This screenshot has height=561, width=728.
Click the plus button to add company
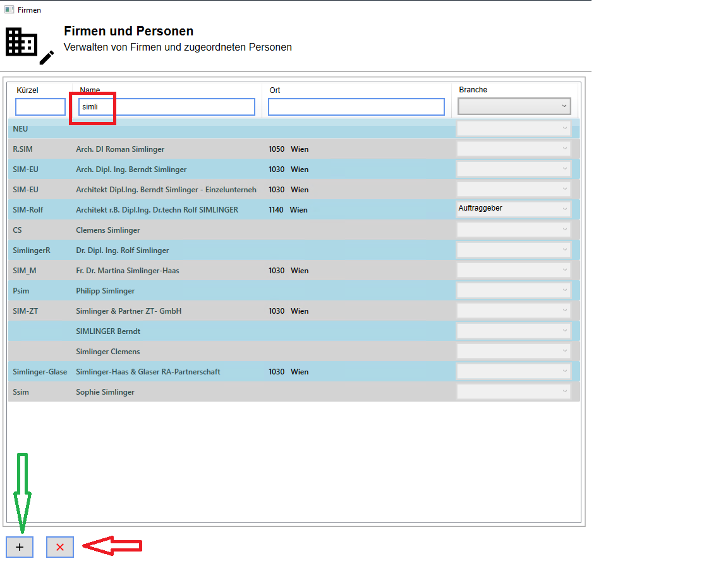pos(20,547)
